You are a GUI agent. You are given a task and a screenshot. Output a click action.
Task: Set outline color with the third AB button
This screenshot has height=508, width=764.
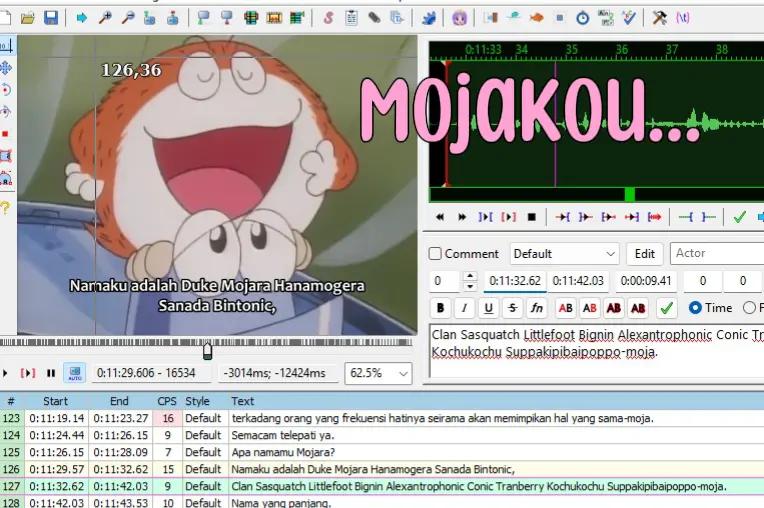[x=613, y=308]
